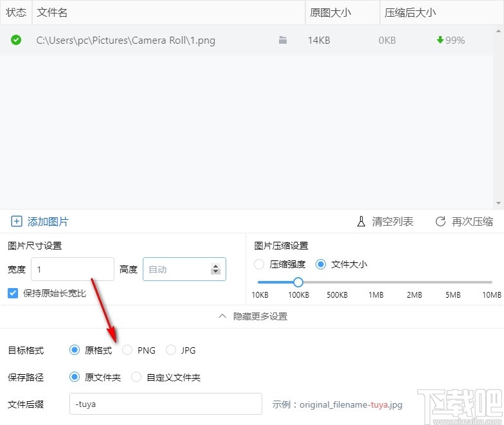Click the 文件名 column header

pyautogui.click(x=168, y=13)
